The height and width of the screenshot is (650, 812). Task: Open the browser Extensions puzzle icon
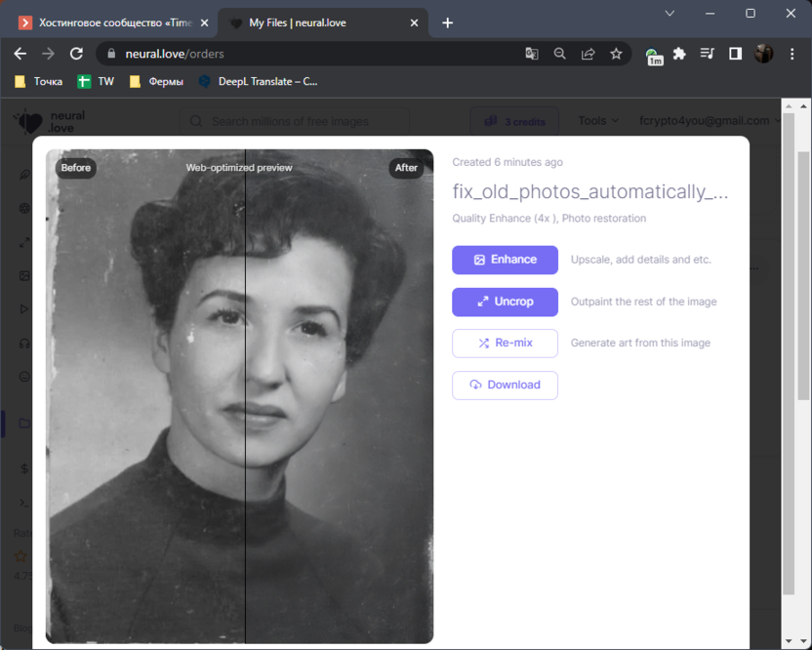(x=680, y=55)
